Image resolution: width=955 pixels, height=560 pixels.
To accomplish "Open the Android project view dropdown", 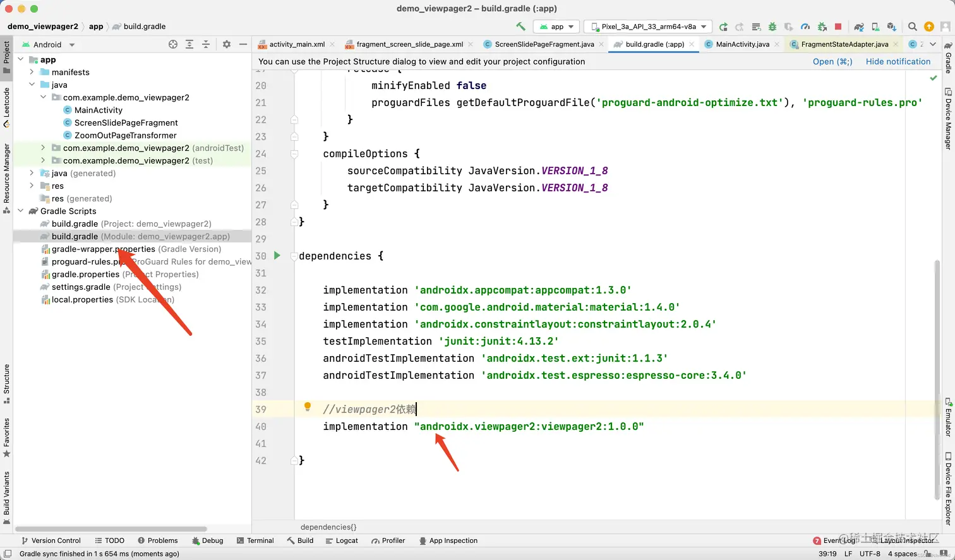I will tap(48, 45).
